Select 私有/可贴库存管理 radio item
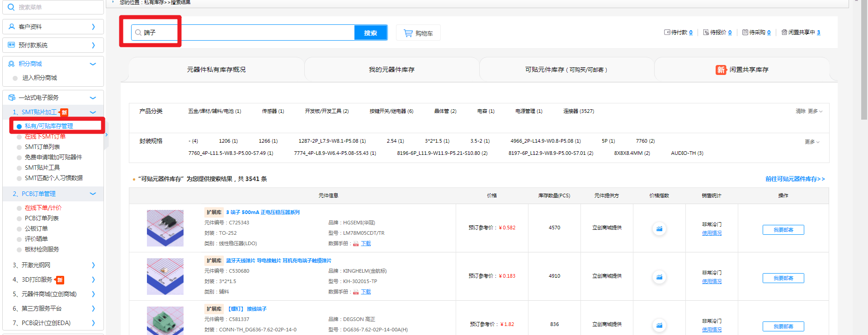The image size is (868, 335). tap(19, 126)
